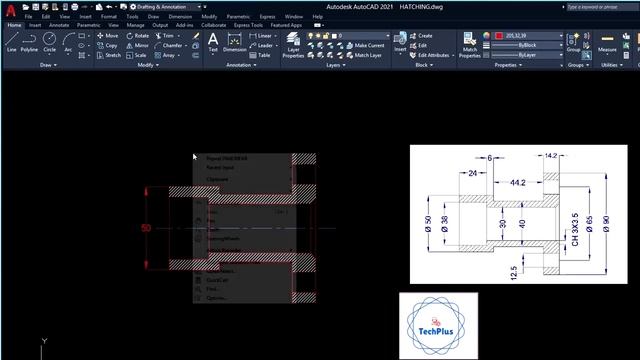Expand the Layers panel
This screenshot has height=360, width=640.
[x=336, y=65]
